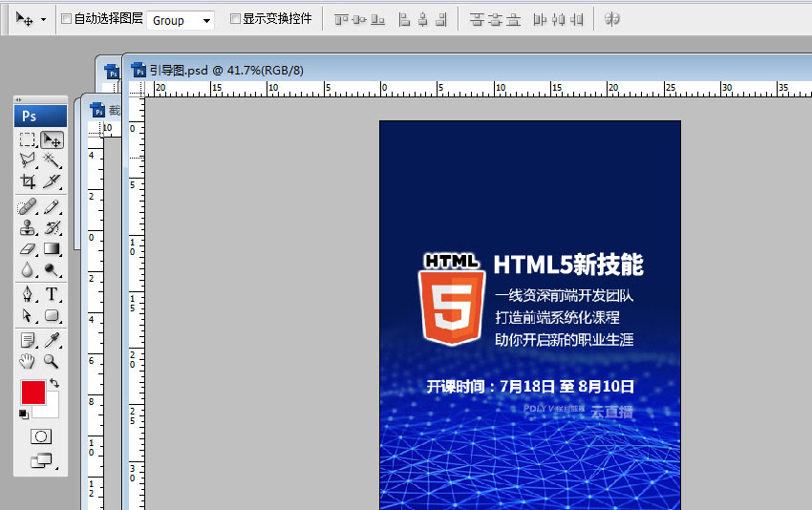Select the Pen tool
Image resolution: width=812 pixels, height=510 pixels.
tap(28, 293)
